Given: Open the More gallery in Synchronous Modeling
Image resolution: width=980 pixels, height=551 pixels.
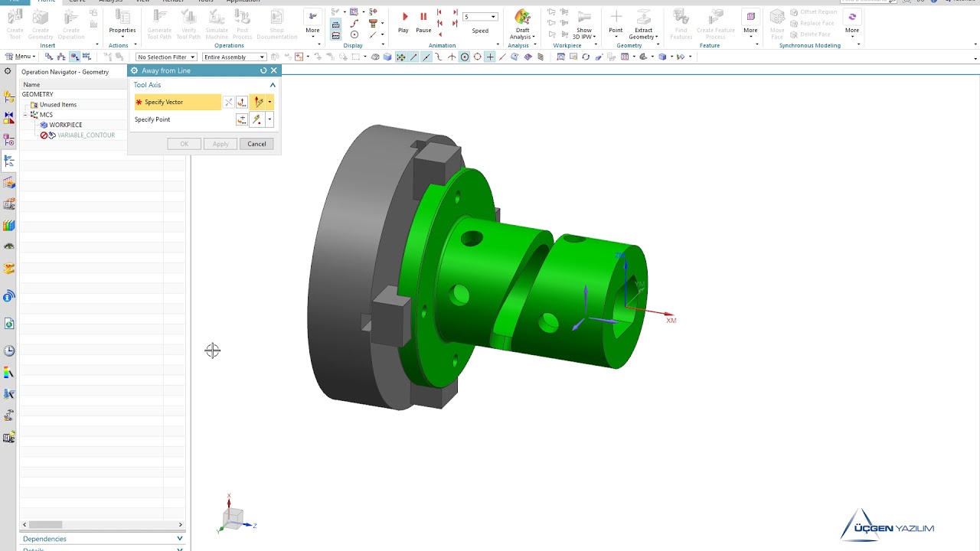Looking at the screenshot, I should point(852,23).
